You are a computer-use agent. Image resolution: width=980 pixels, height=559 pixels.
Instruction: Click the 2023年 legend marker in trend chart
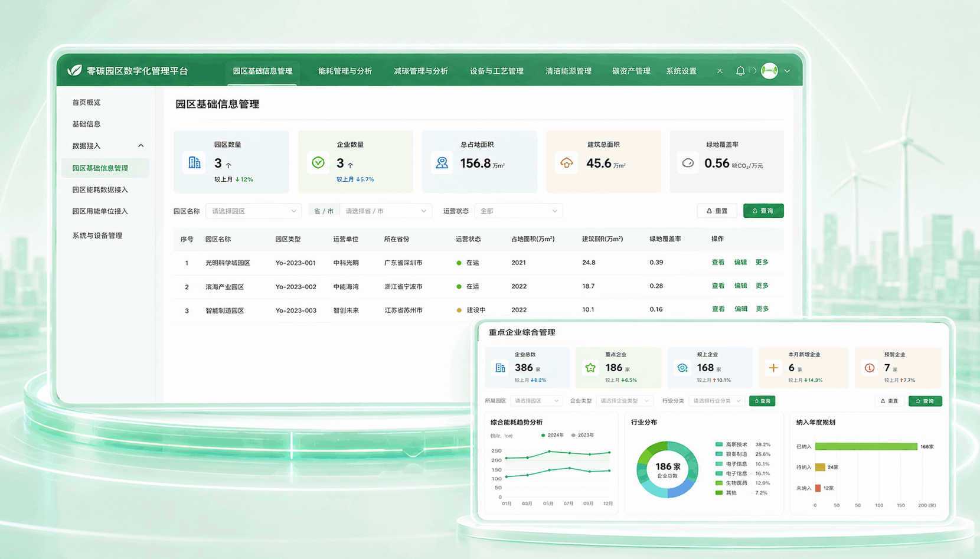(x=573, y=435)
